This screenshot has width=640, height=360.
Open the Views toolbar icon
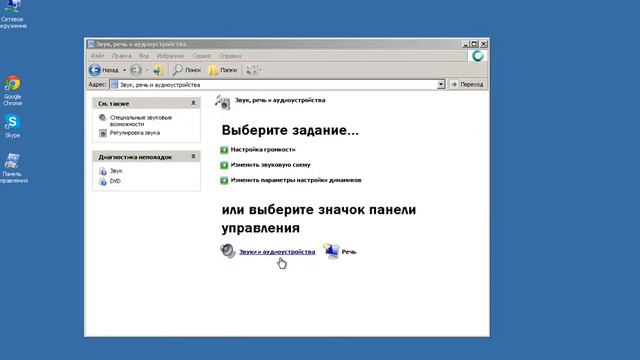pos(251,70)
